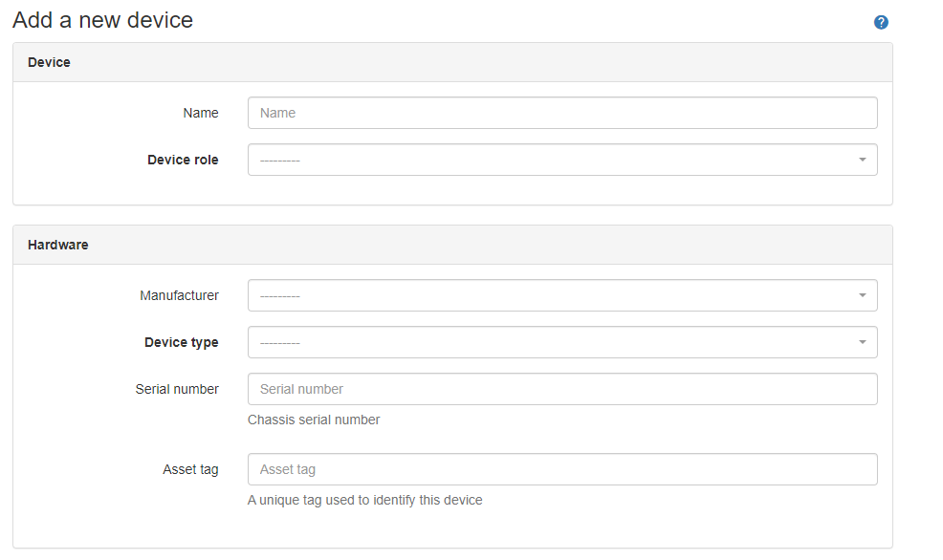Click the caret arrow in Device type select
Screen dimensions: 943x560
click(x=862, y=342)
